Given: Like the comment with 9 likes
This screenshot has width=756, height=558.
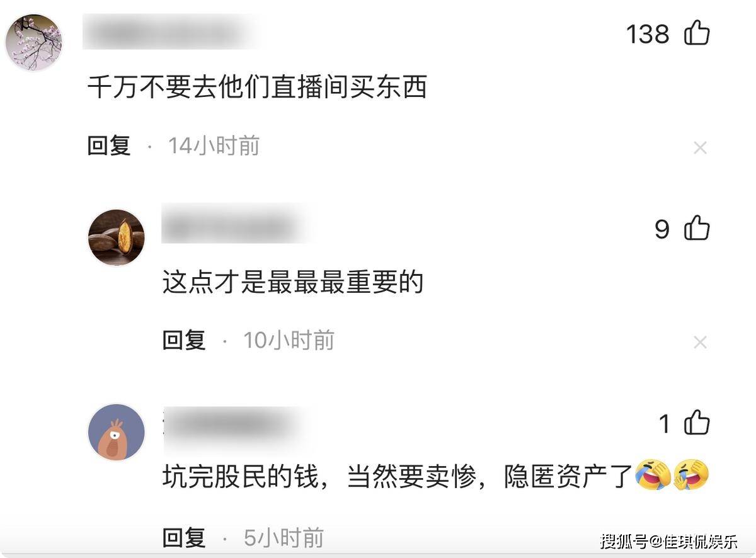Looking at the screenshot, I should pyautogui.click(x=697, y=228).
